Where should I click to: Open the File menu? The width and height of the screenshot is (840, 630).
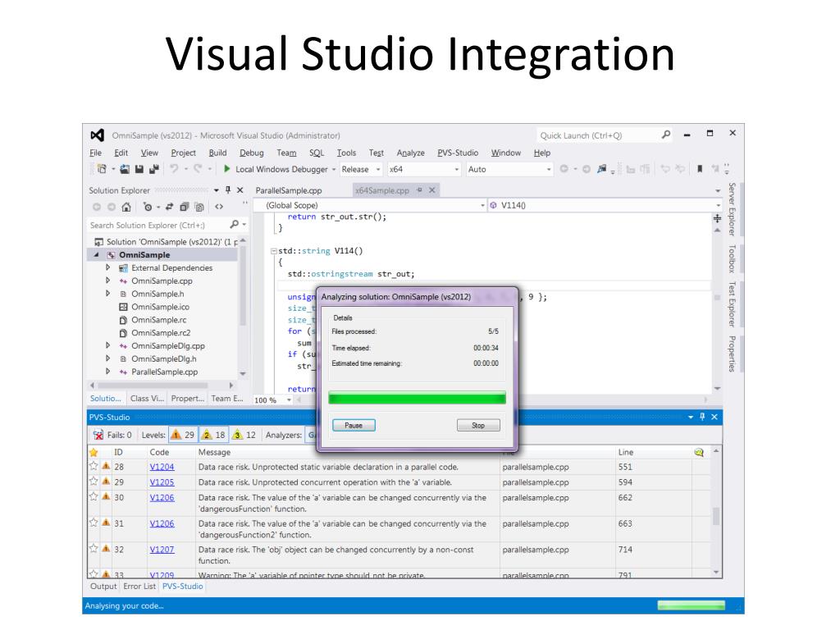[x=95, y=153]
